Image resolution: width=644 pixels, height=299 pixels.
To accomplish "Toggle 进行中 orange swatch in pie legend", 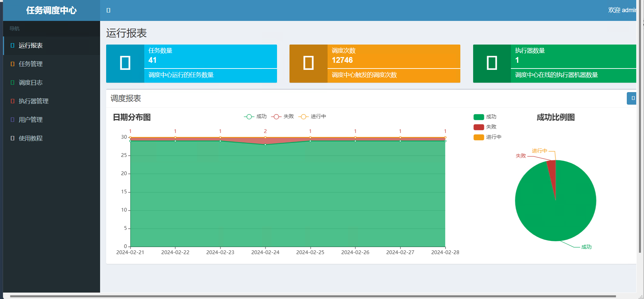I will point(479,137).
